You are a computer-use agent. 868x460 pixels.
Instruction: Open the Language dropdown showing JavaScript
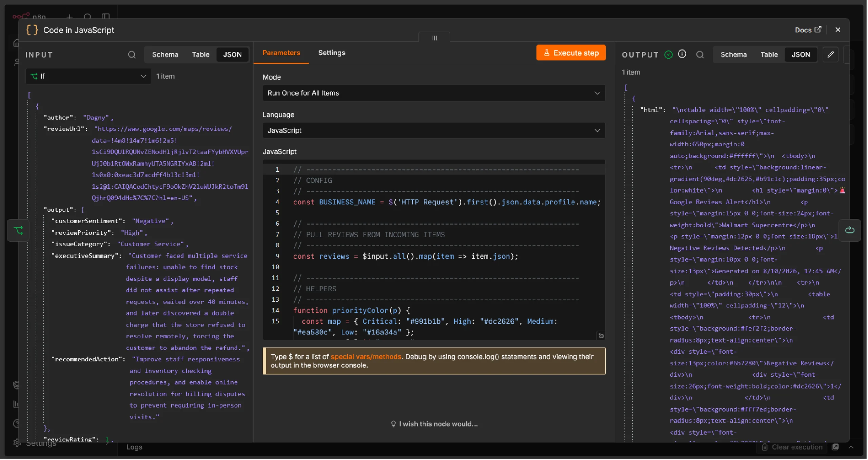tap(434, 130)
